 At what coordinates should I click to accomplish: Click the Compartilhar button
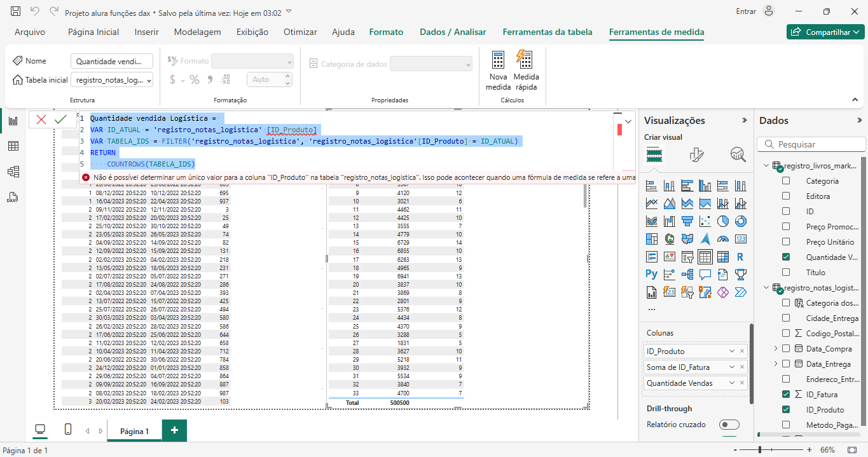tap(825, 32)
